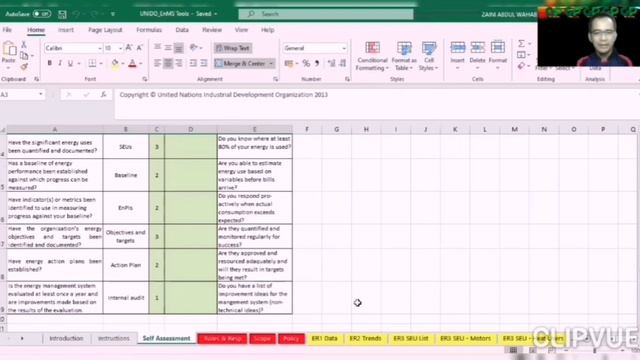
Task: Click Increase Font Size icon
Action: 129,48
